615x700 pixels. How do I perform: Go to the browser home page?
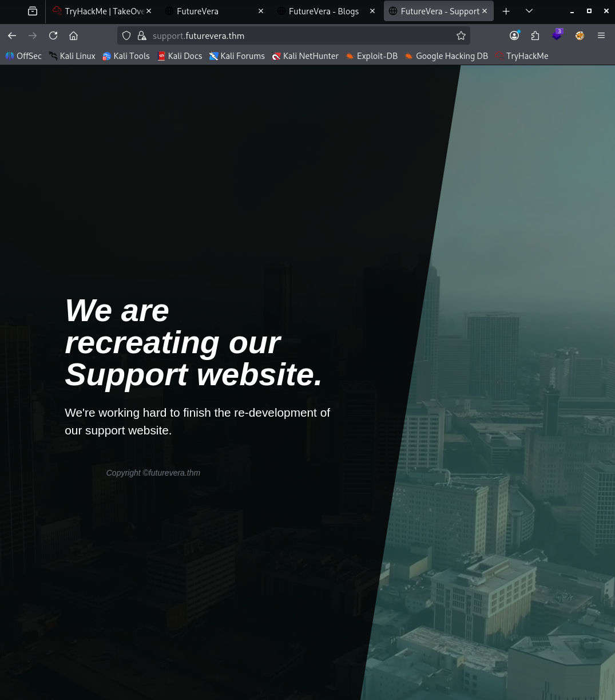point(73,35)
